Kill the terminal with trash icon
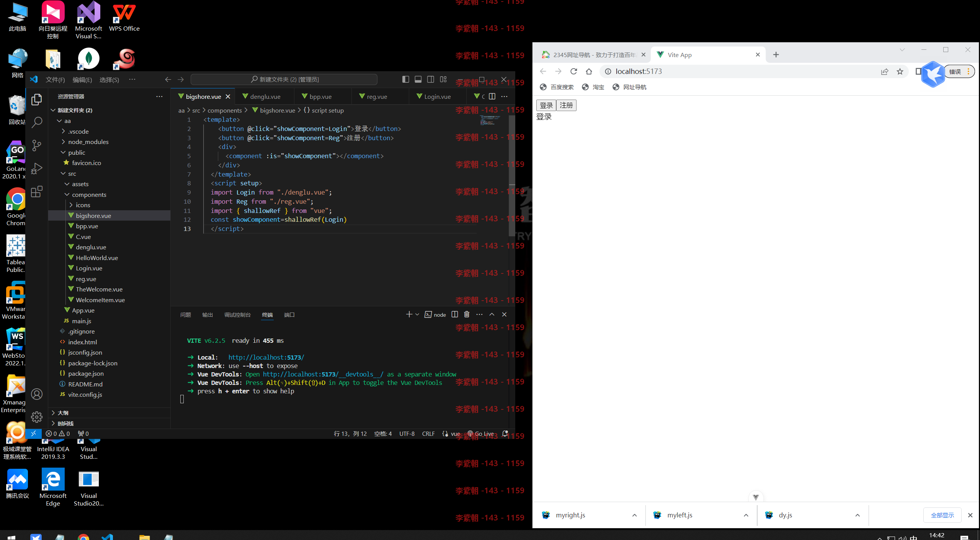980x540 pixels. [x=467, y=314]
